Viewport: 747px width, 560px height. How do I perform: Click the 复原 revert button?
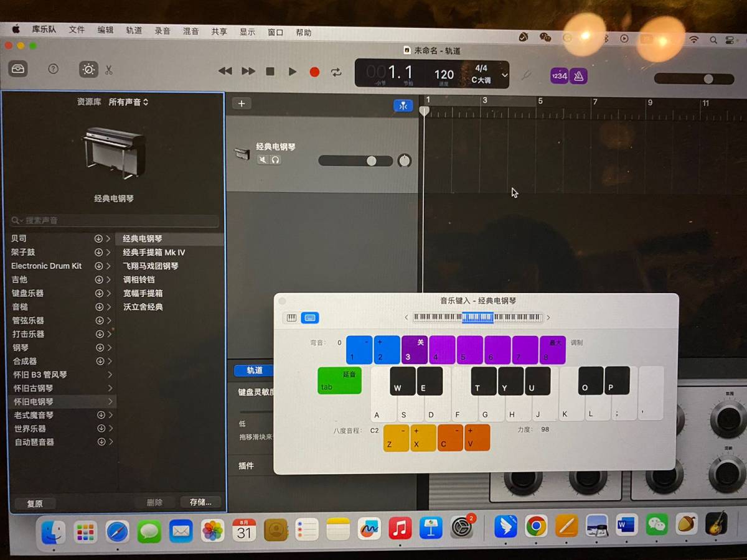[35, 503]
